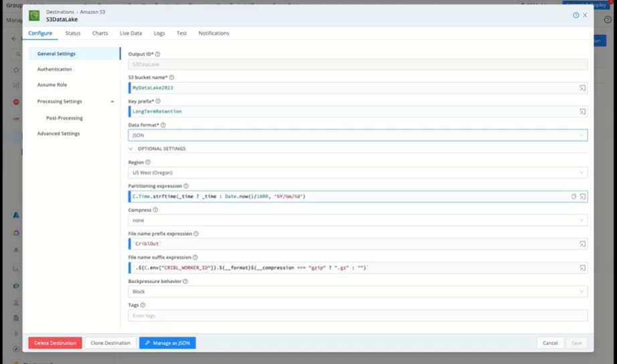617x364 pixels.
Task: Click the Amazon S3 destination logo icon
Action: (x=34, y=16)
